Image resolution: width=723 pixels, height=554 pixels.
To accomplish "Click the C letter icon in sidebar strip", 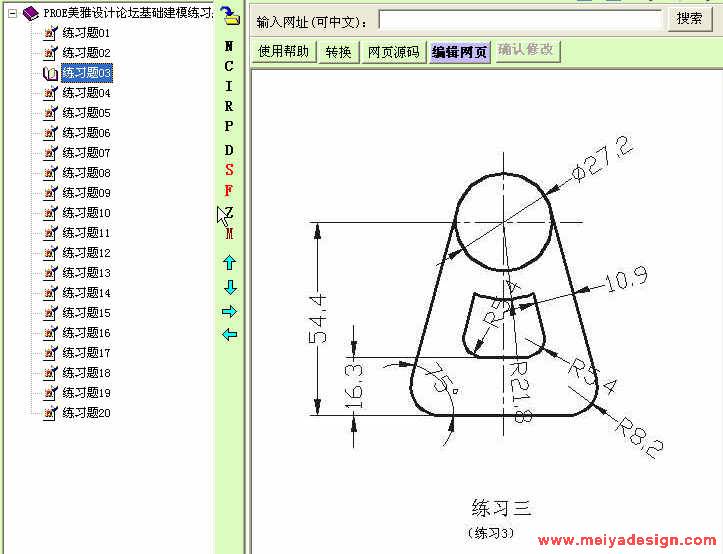I will coord(229,66).
